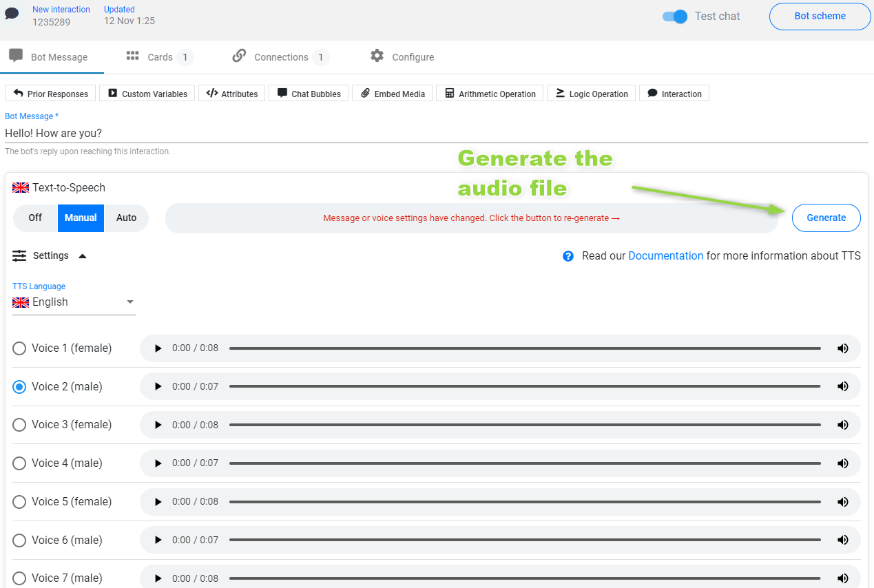Open the Bot scheme button
Viewport: 874px width, 588px height.
[820, 17]
